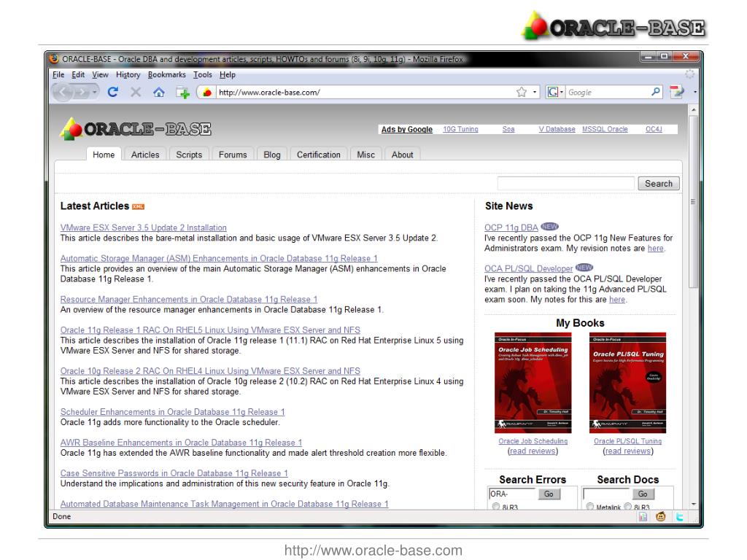
Task: Click the scrollbar up arrow
Action: click(693, 109)
